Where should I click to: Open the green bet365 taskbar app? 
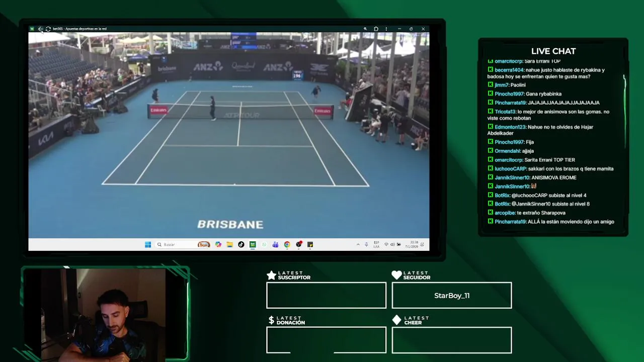253,244
